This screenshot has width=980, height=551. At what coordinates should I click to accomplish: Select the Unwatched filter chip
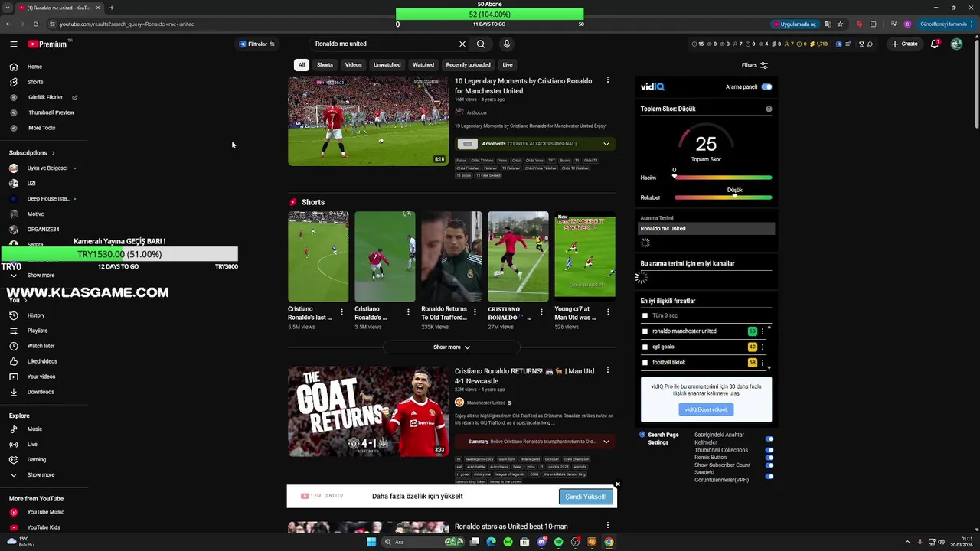(387, 65)
